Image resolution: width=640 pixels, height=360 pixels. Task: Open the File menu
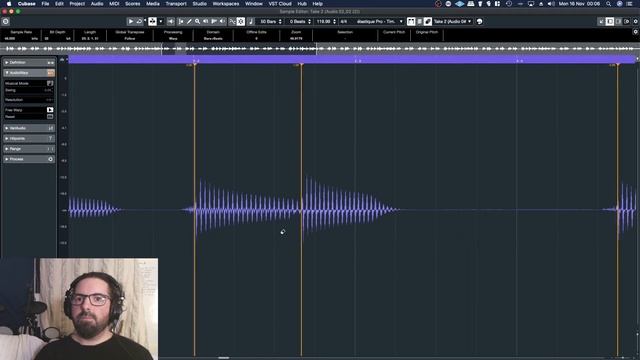pos(45,4)
